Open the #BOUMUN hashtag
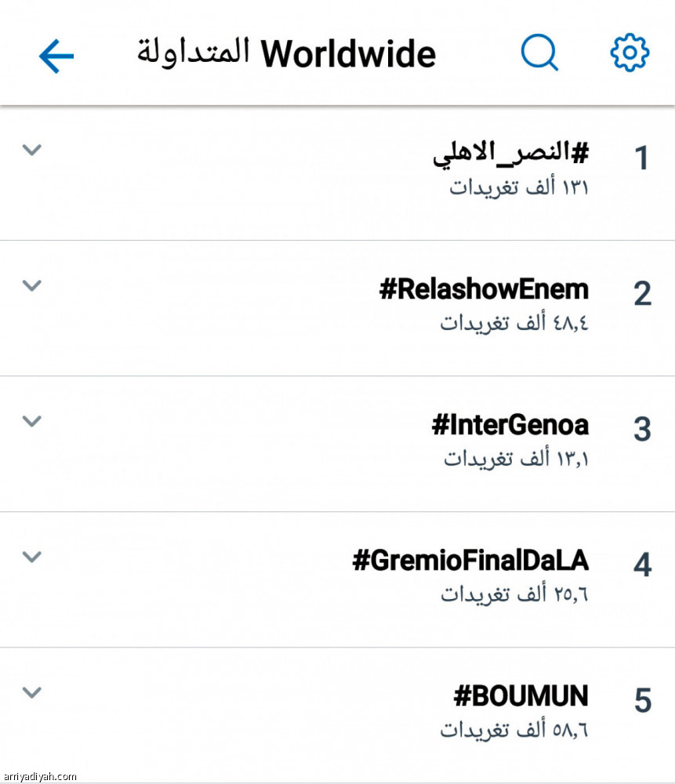The image size is (675, 784). coord(521,696)
